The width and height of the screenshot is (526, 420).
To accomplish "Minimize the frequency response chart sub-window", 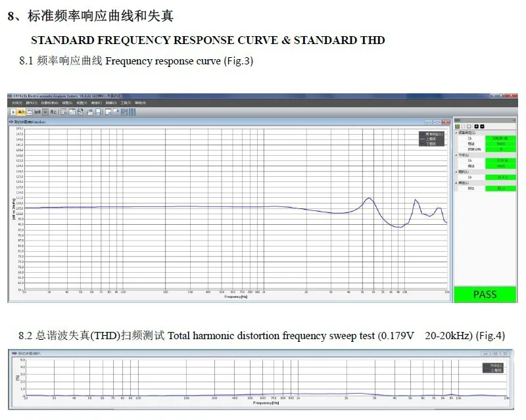I will [x=428, y=122].
